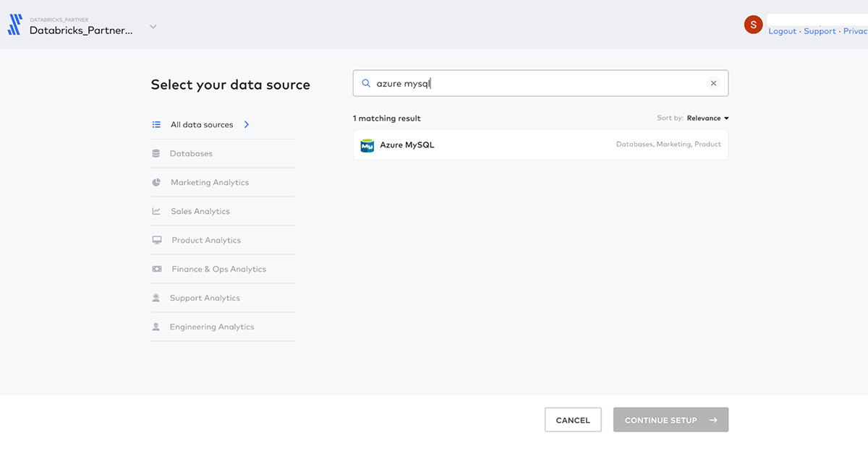Screen dimensions: 868x469
Task: Click the Marketing Analytics pie chart icon
Action: tap(156, 183)
